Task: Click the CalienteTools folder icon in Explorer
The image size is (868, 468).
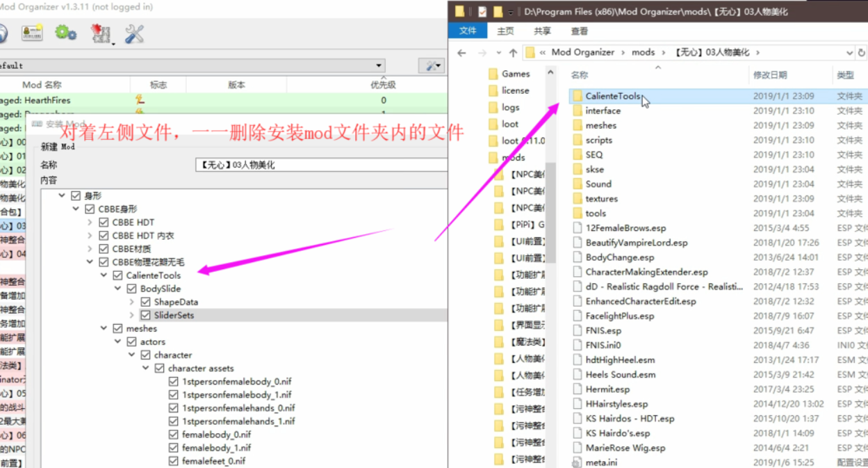Action: coord(577,96)
